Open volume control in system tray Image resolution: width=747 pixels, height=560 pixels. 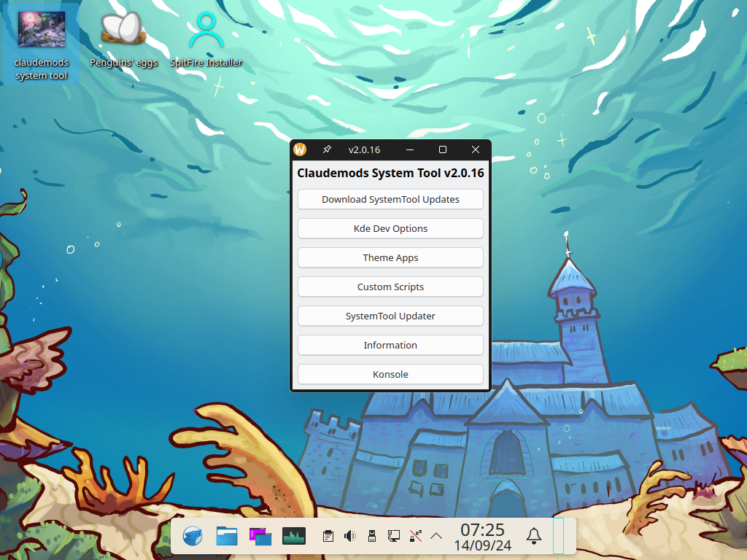click(x=349, y=536)
